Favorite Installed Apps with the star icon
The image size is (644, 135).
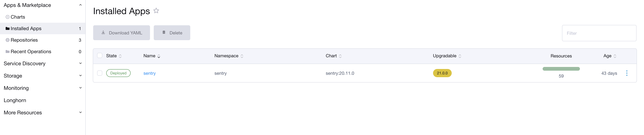[x=156, y=11]
